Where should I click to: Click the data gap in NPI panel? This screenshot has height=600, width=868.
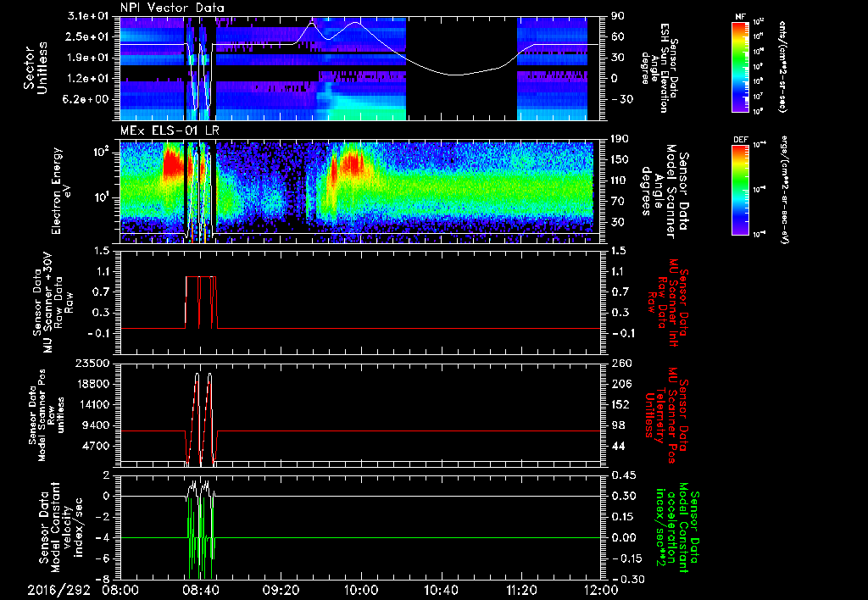(462, 68)
